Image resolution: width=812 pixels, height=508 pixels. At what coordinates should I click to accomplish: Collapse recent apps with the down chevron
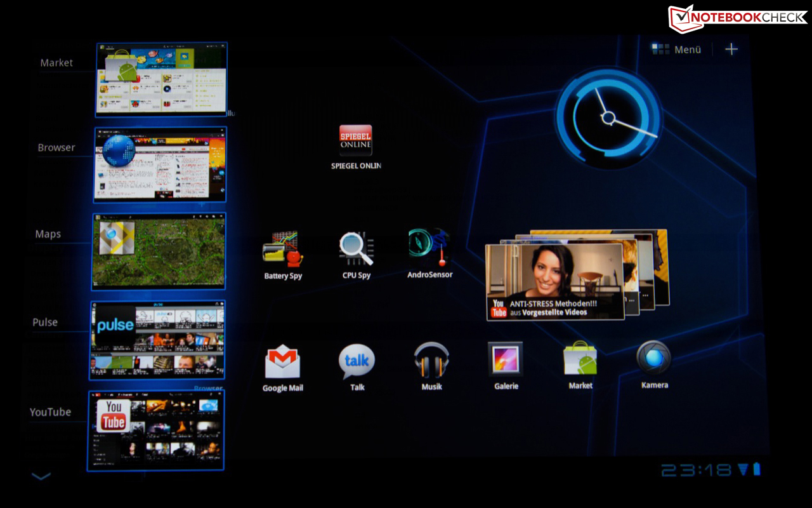[41, 476]
